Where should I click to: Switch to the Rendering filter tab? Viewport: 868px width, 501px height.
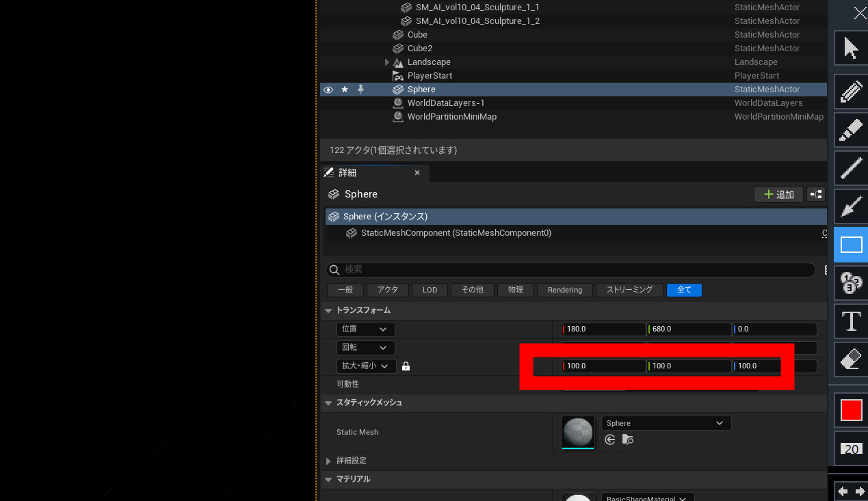tap(564, 290)
